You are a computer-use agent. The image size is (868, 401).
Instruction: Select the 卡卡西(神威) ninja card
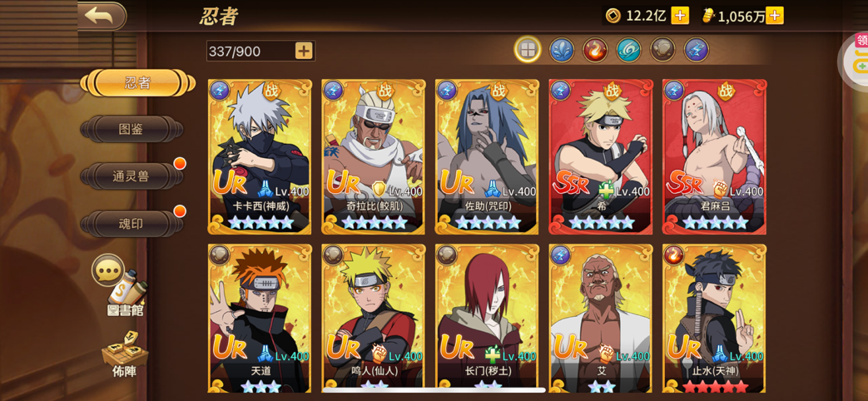[260, 156]
